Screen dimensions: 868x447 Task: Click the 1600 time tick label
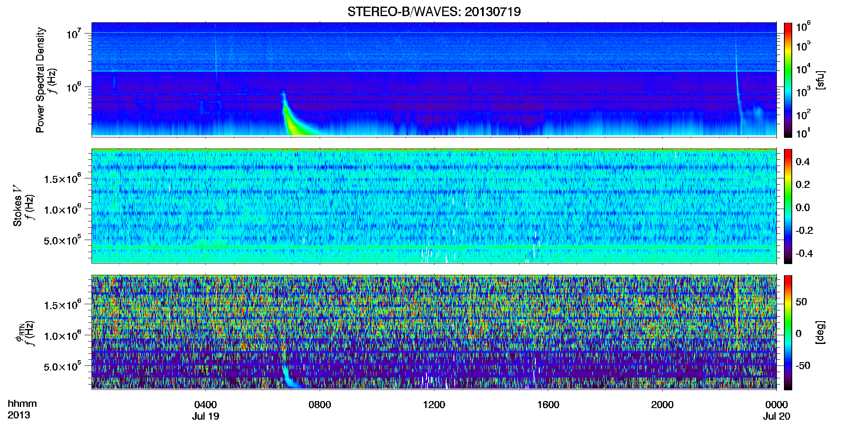(548, 405)
